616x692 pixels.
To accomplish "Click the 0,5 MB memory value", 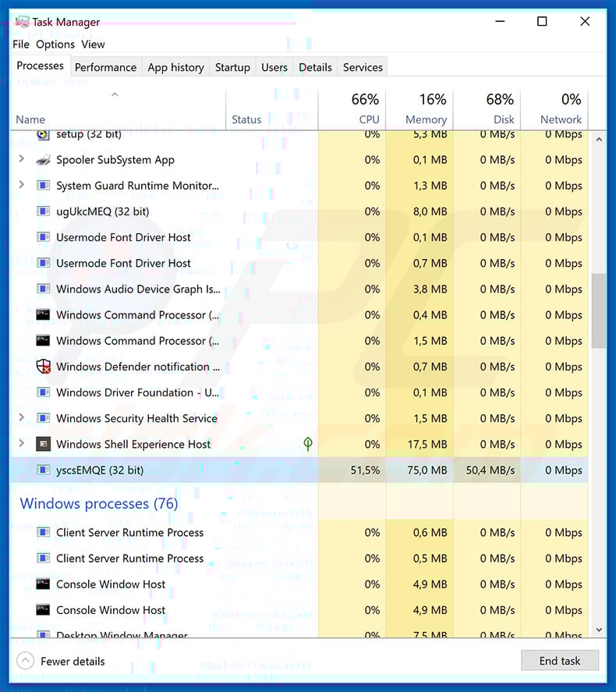I will [430, 559].
